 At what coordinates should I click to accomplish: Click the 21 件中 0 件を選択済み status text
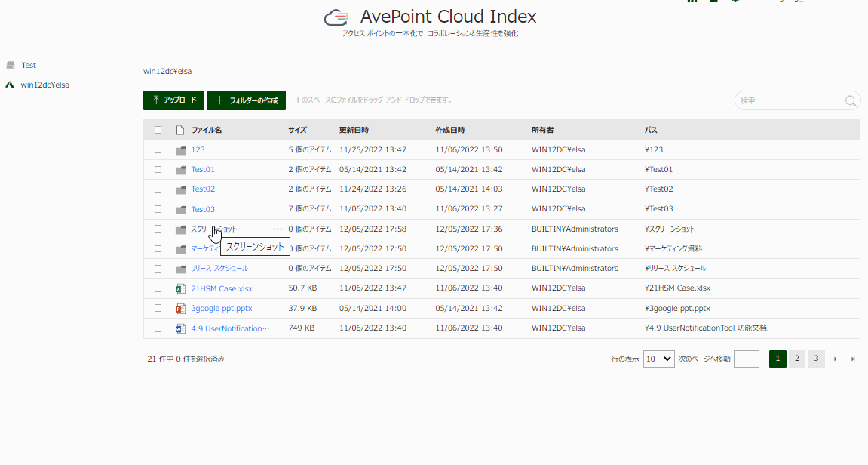tap(186, 359)
